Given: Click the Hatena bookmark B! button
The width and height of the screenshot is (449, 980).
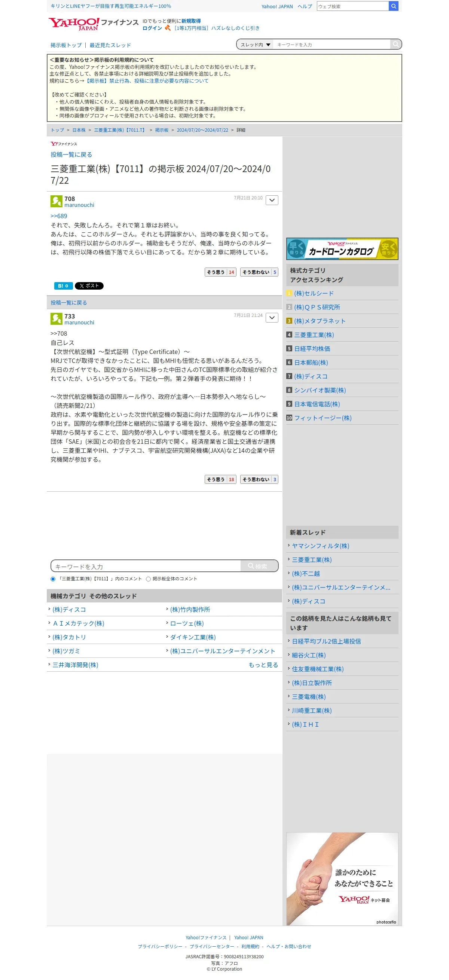Looking at the screenshot, I should click(x=63, y=286).
